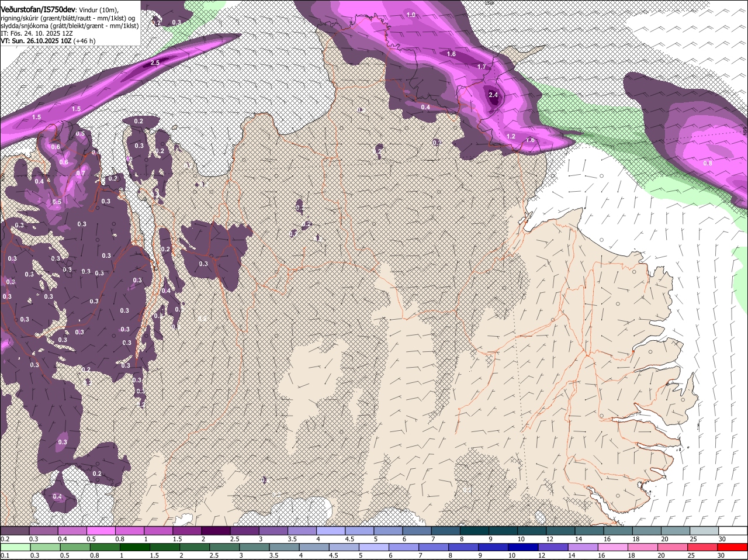This screenshot has width=748, height=560.
Task: Click the Veðurstofan/IS750dev title text
Action: tap(38, 10)
